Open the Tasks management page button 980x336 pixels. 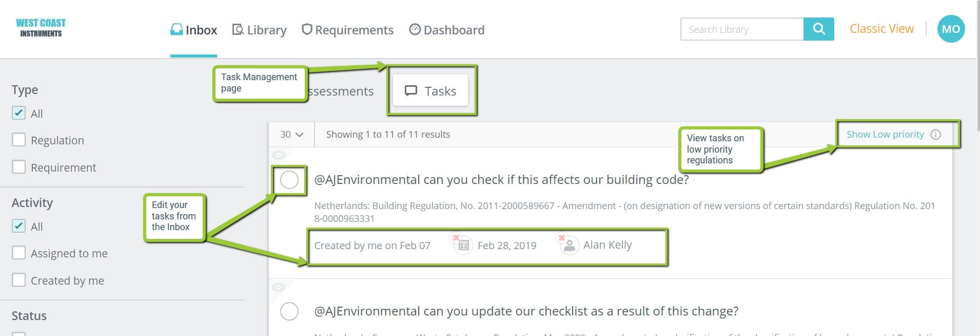pyautogui.click(x=431, y=90)
